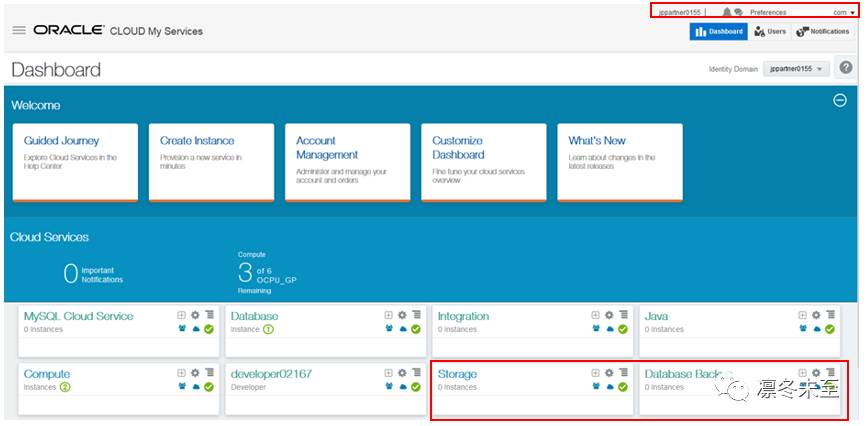Screen dimensions: 867x426
Task: Open the Account Management tile
Action: click(348, 163)
